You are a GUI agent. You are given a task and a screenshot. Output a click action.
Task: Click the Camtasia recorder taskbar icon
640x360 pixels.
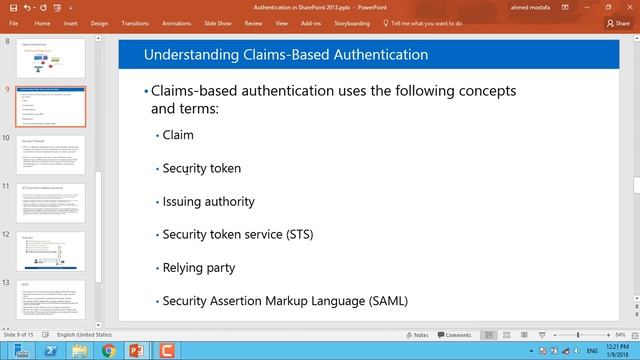tap(167, 351)
